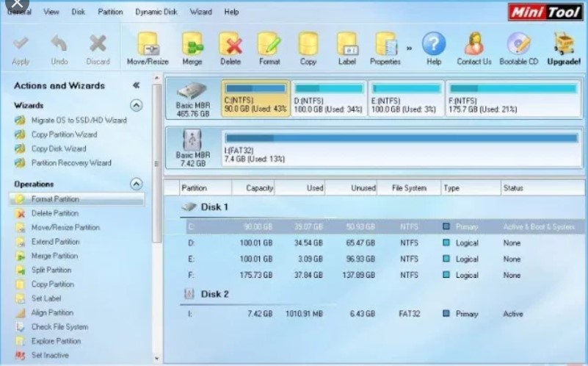This screenshot has height=366, width=588.
Task: Select the Move/Resize toolbar icon
Action: pos(148,44)
